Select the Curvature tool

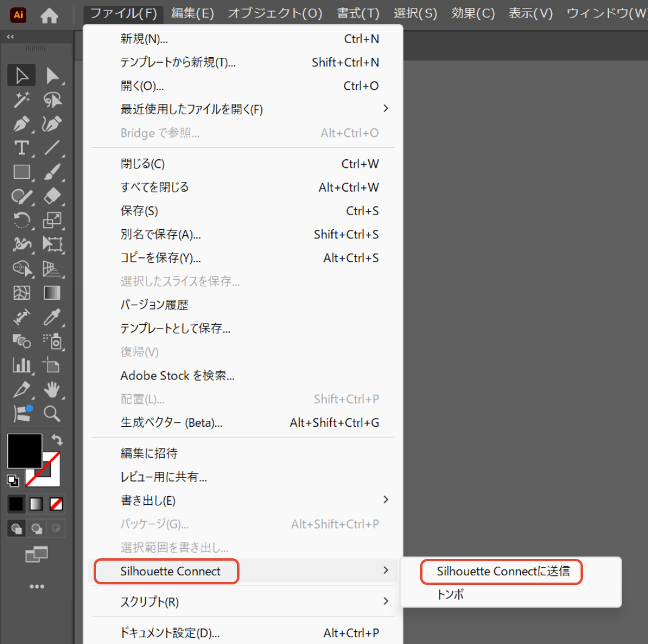coord(52,123)
